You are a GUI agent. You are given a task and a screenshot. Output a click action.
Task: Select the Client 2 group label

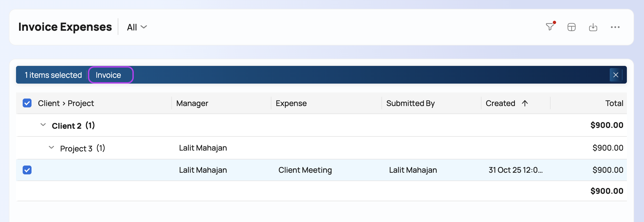coord(67,126)
